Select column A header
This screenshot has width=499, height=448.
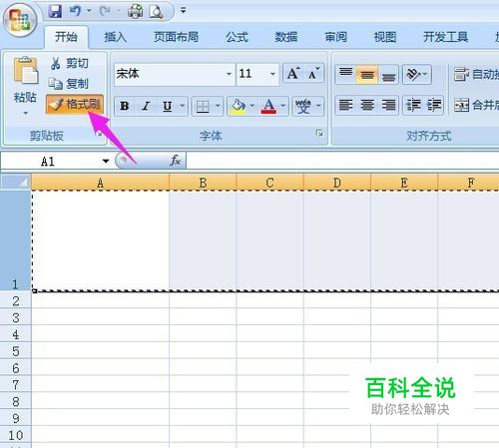[x=100, y=183]
